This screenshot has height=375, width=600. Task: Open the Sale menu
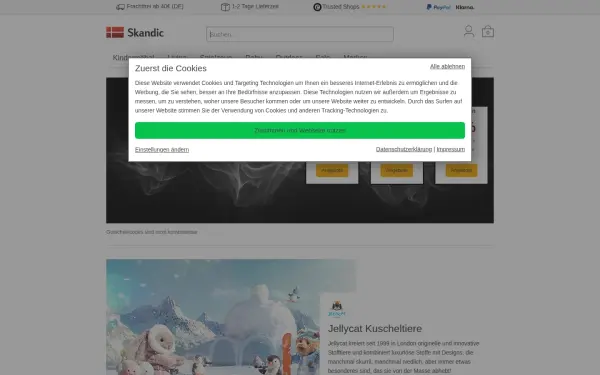tap(323, 57)
